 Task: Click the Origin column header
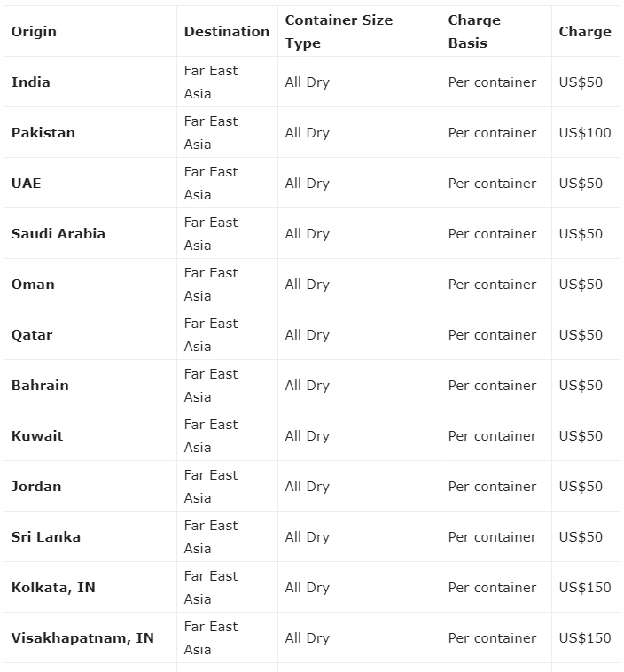[34, 32]
